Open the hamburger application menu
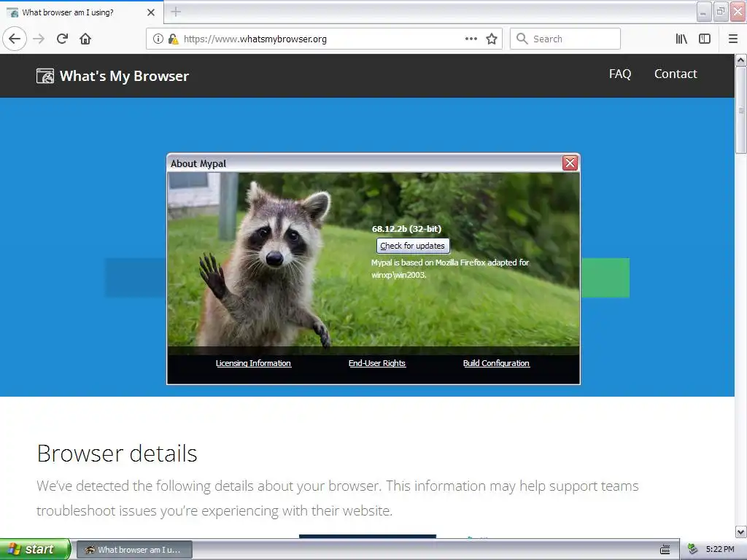 pos(733,39)
